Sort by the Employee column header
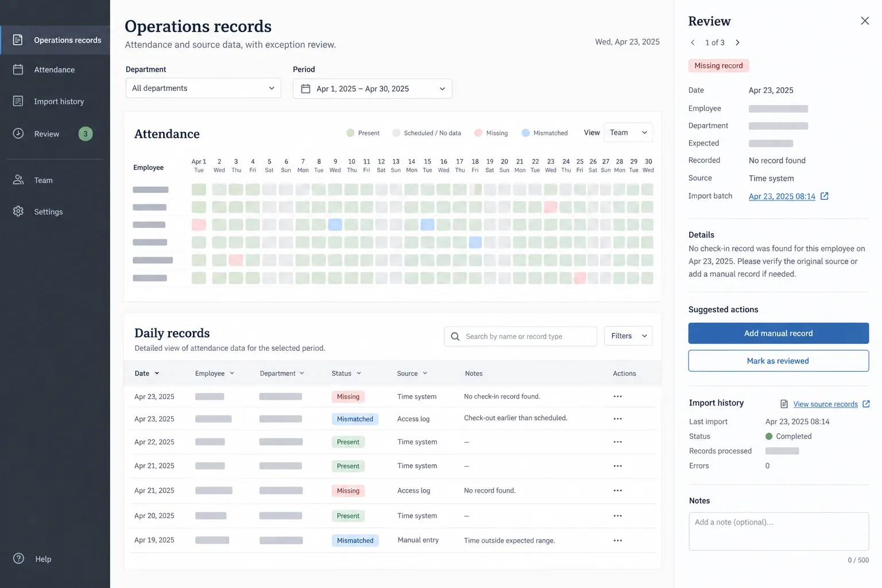This screenshot has width=882, height=588. tap(215, 373)
